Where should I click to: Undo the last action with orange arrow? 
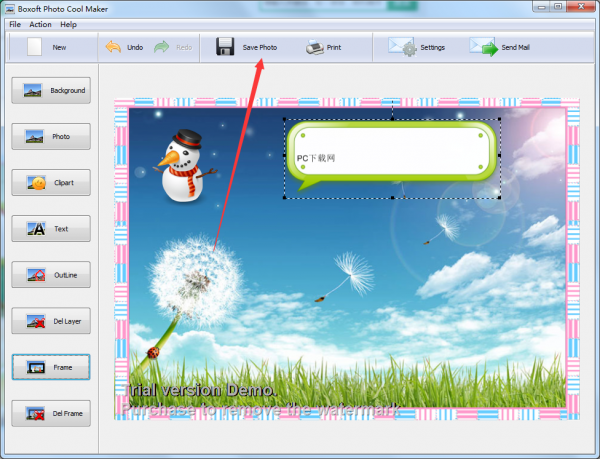(113, 47)
